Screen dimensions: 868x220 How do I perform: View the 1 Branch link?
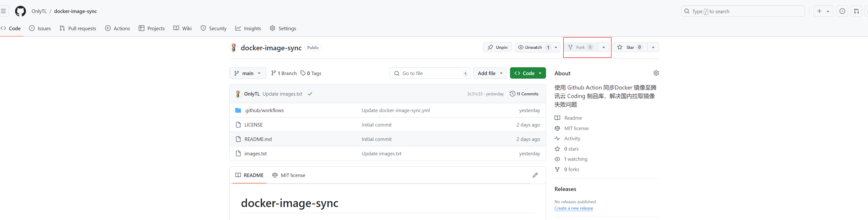tap(284, 73)
